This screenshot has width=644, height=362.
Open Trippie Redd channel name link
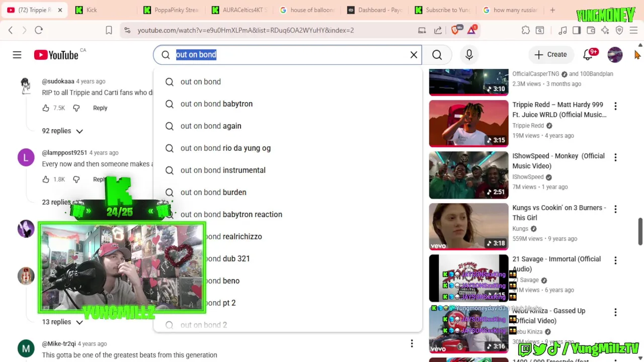528,126
